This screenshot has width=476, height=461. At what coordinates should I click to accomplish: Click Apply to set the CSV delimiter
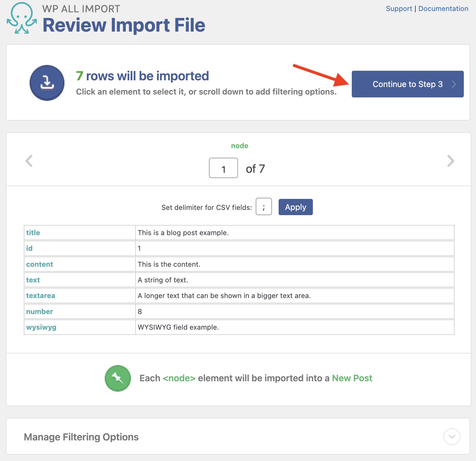coord(295,207)
